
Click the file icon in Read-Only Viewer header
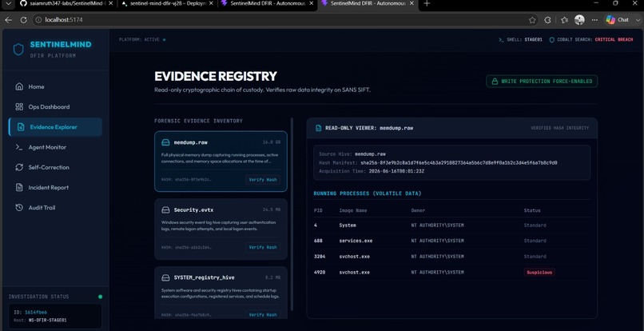pos(318,128)
